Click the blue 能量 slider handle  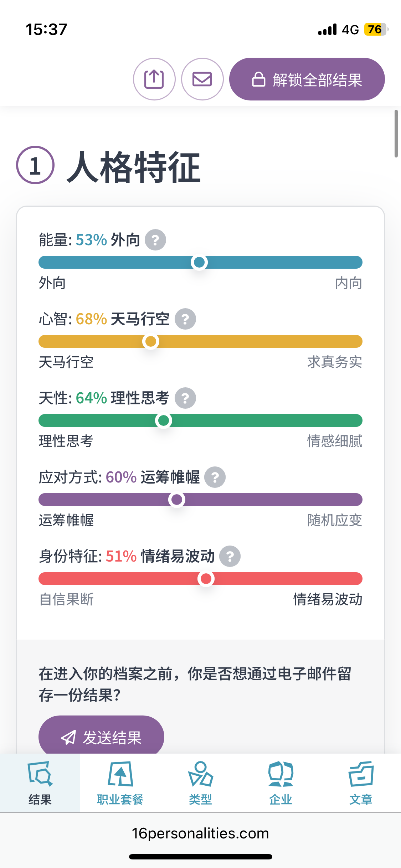[199, 262]
